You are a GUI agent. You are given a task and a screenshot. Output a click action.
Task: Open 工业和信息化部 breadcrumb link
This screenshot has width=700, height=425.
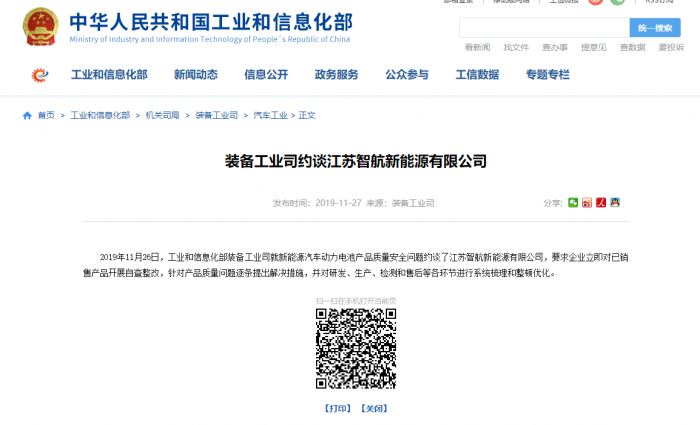(x=100, y=116)
